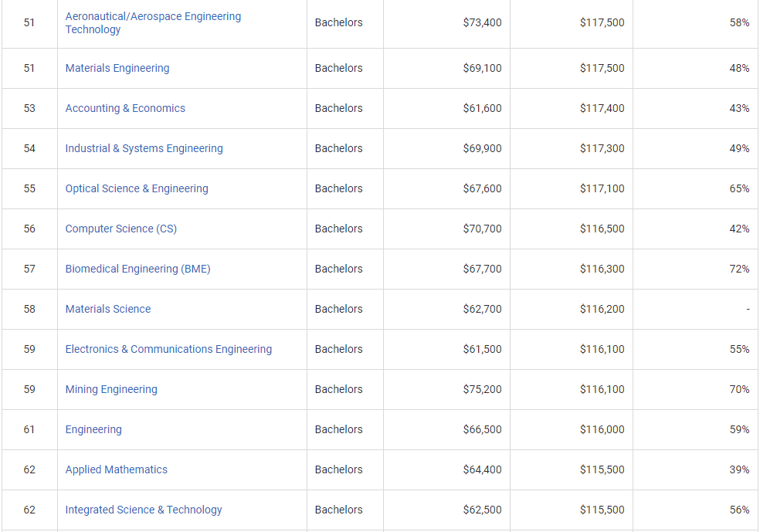
Task: Click the 39% value in Applied Mathematics row
Action: pyautogui.click(x=739, y=469)
